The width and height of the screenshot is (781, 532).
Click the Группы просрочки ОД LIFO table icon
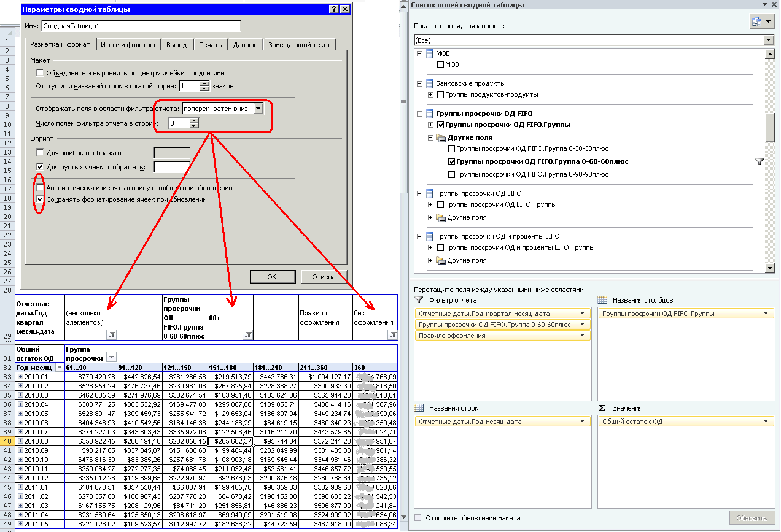click(430, 193)
